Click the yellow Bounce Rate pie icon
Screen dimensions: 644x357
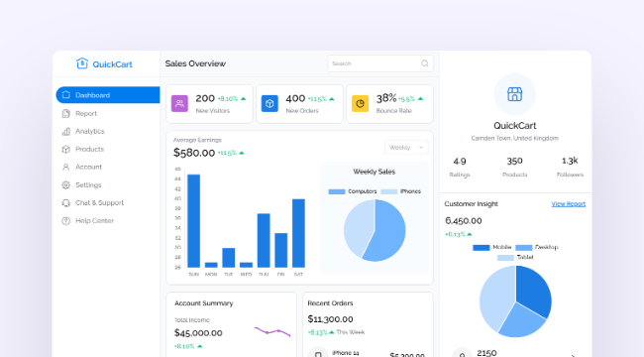[361, 104]
